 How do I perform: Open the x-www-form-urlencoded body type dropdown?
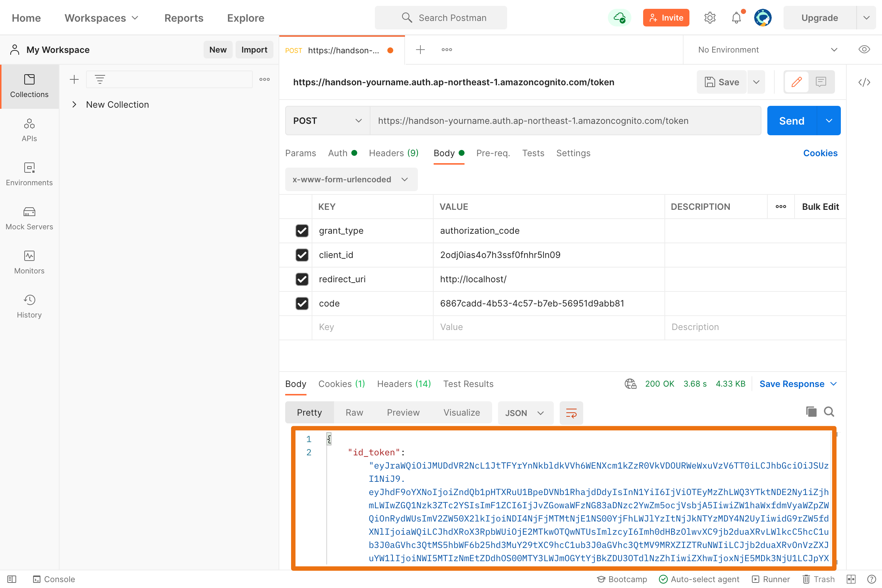point(351,179)
